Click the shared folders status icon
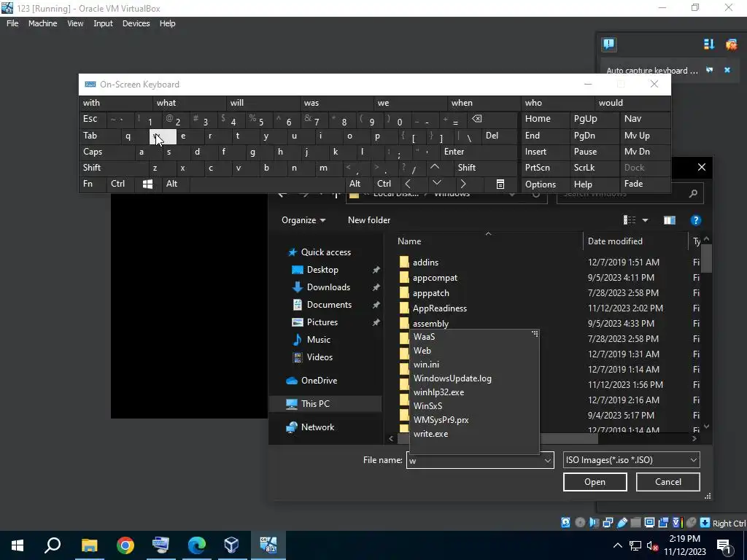This screenshot has height=560, width=747. 635,522
